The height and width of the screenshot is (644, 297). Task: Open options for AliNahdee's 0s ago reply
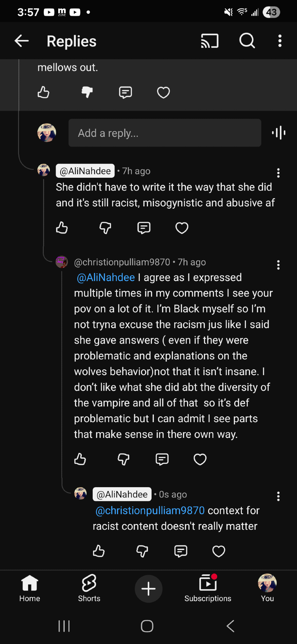pos(278,496)
